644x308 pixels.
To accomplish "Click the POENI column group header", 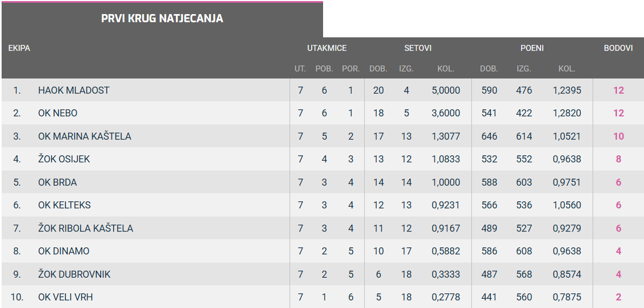I will tap(532, 48).
